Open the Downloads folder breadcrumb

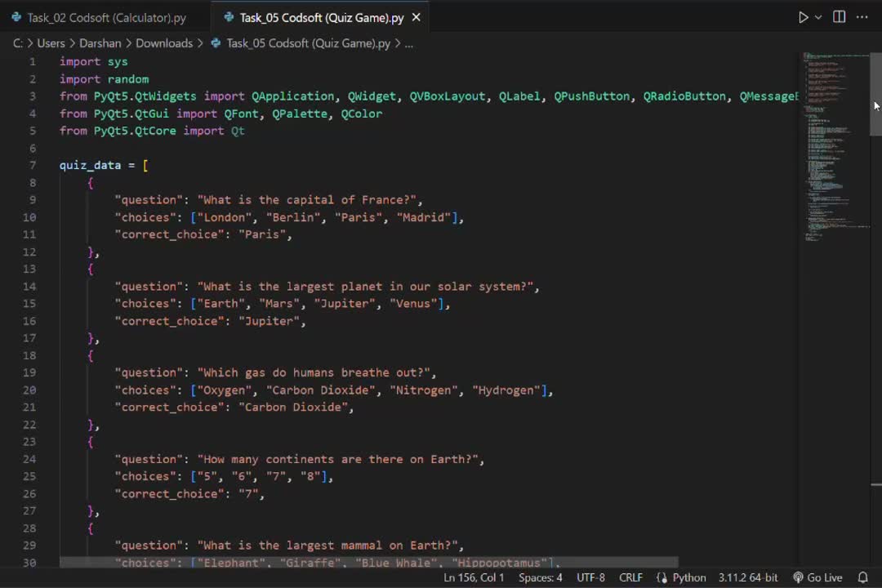point(164,43)
